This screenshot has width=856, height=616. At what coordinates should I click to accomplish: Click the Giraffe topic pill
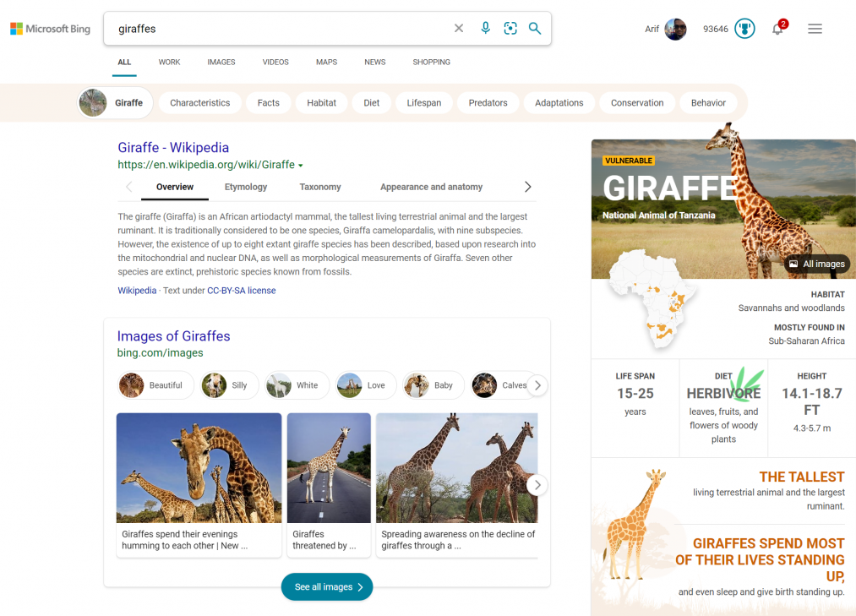pyautogui.click(x=115, y=103)
